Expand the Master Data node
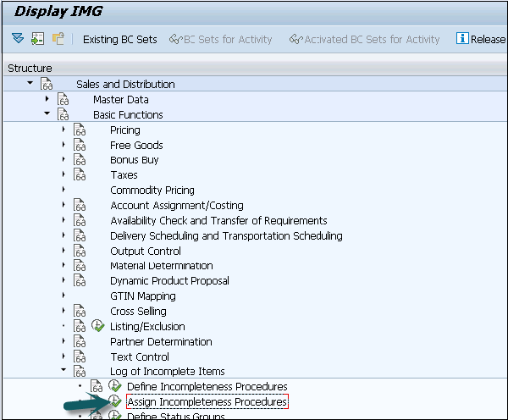Image resolution: width=508 pixels, height=420 pixels. click(x=47, y=99)
